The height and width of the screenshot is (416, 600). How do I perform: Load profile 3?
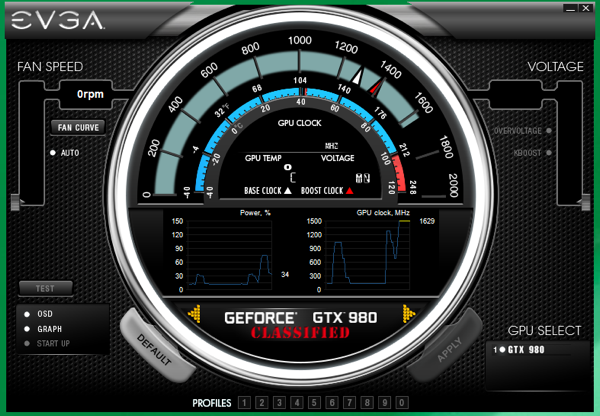coord(279,403)
